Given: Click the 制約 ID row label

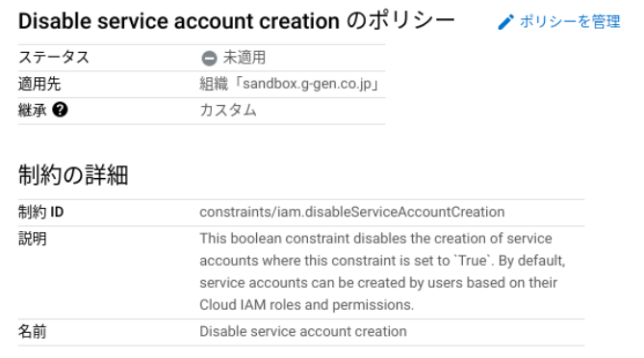Looking at the screenshot, I should click(x=41, y=212).
